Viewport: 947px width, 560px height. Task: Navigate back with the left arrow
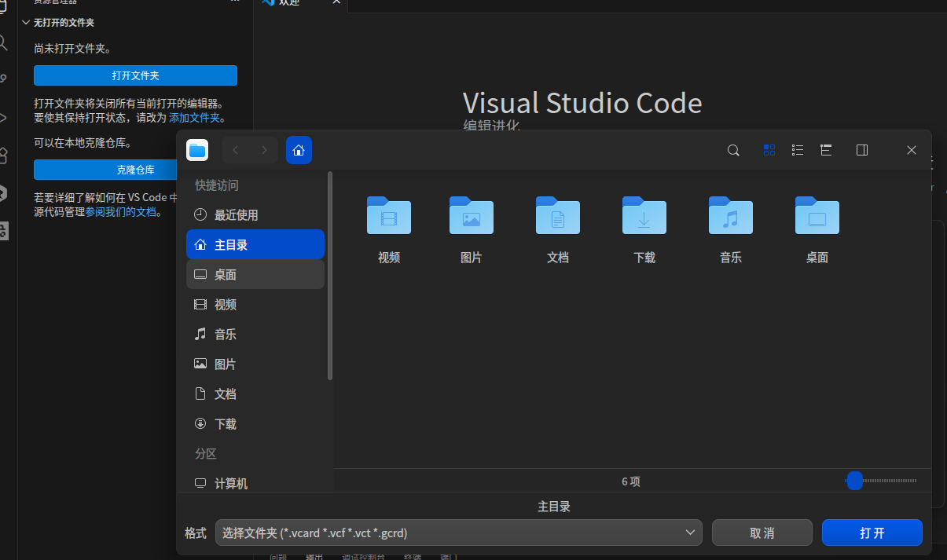point(236,150)
